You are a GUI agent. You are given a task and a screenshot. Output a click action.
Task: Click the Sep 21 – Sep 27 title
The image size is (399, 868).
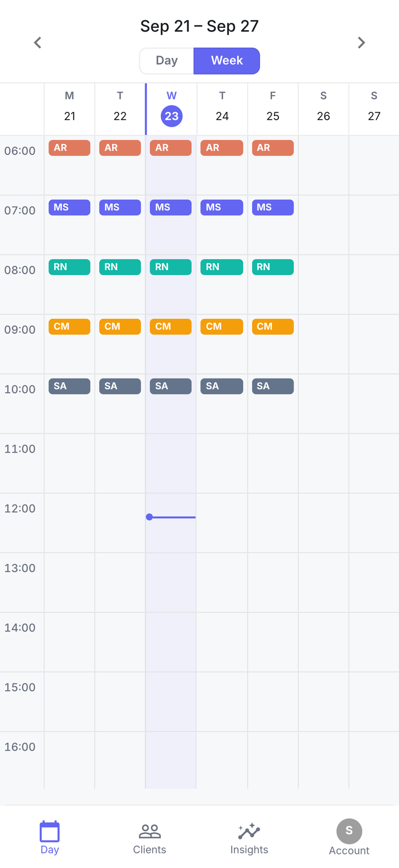point(199,26)
